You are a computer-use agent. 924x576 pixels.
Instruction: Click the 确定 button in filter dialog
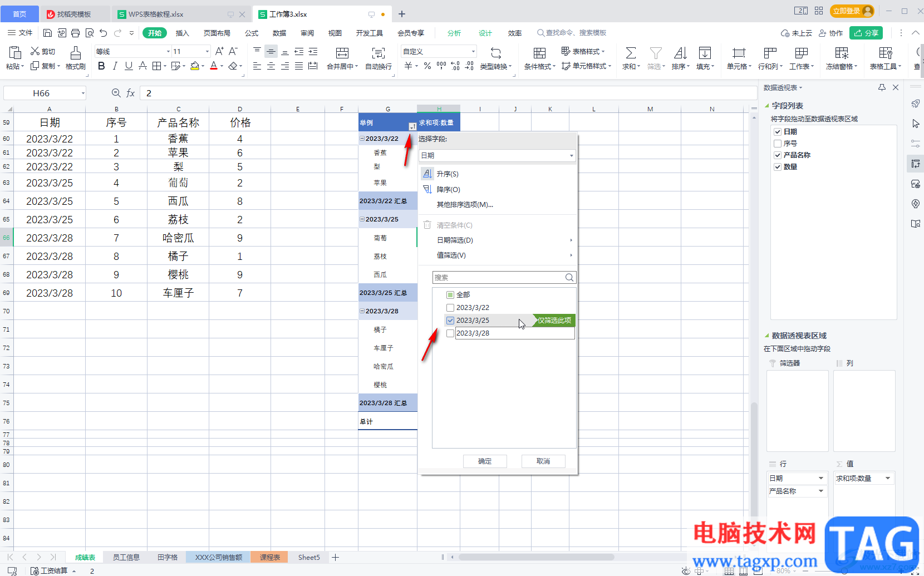pyautogui.click(x=485, y=461)
